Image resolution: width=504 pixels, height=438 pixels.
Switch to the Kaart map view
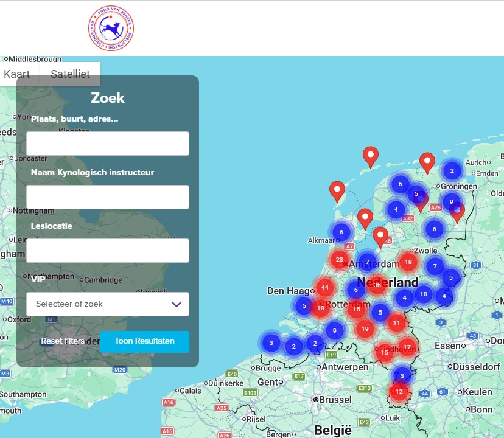(x=17, y=74)
